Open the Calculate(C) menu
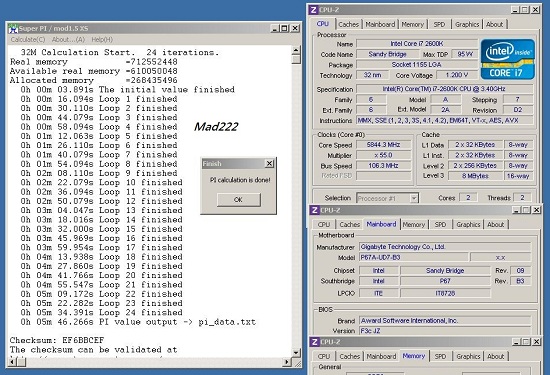 point(28,40)
